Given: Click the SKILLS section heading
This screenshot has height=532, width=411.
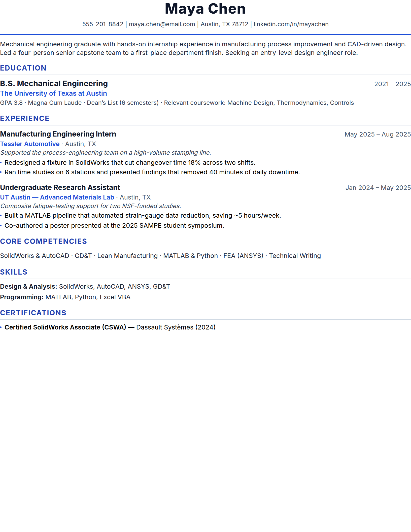Looking at the screenshot, I should click(14, 272).
